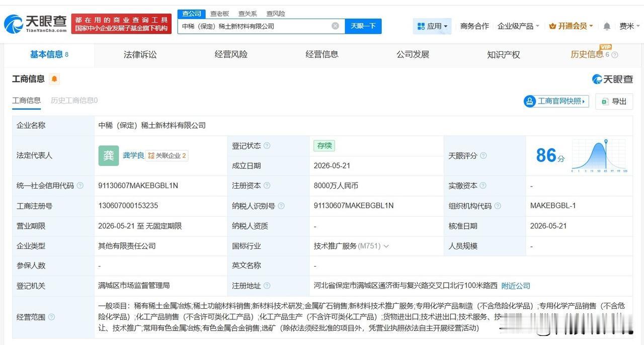Image resolution: width=644 pixels, height=345 pixels.
Task: Click the 工商官网快照 button
Action: [x=556, y=101]
